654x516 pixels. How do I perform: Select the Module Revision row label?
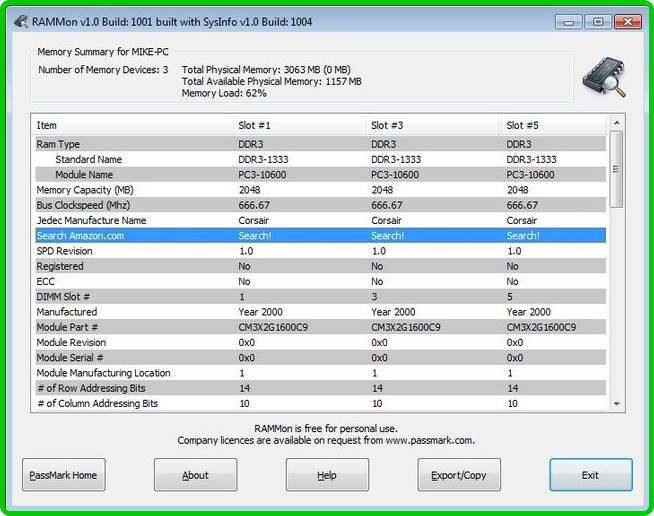(71, 342)
